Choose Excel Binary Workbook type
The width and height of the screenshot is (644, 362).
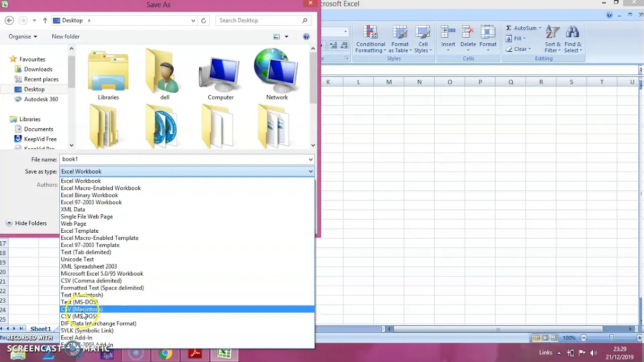click(187, 195)
